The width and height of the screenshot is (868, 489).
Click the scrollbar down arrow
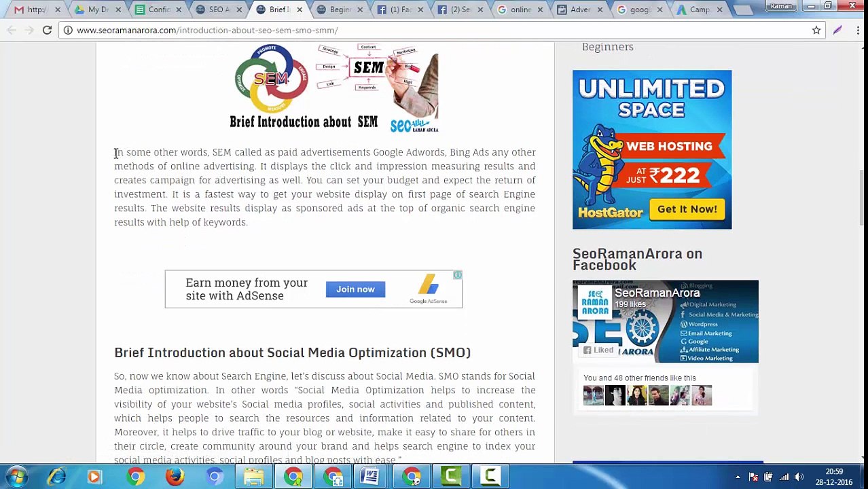click(863, 458)
